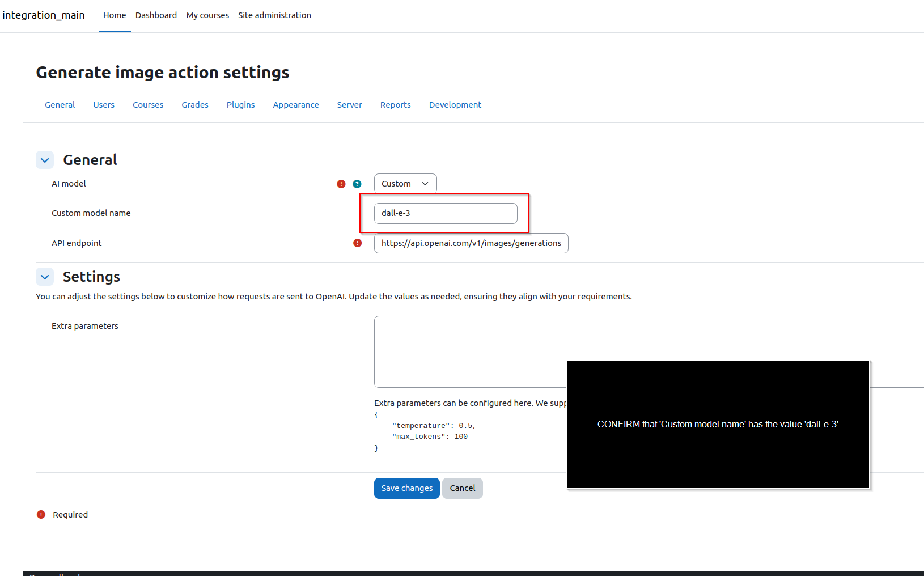
Task: Click the API endpoint input field
Action: click(x=471, y=243)
